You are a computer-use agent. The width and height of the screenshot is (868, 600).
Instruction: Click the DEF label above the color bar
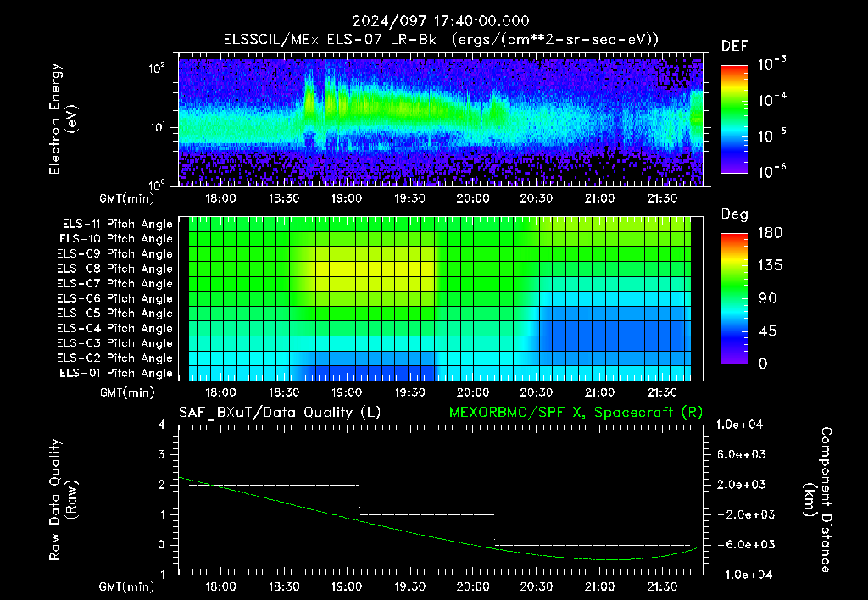(x=735, y=46)
